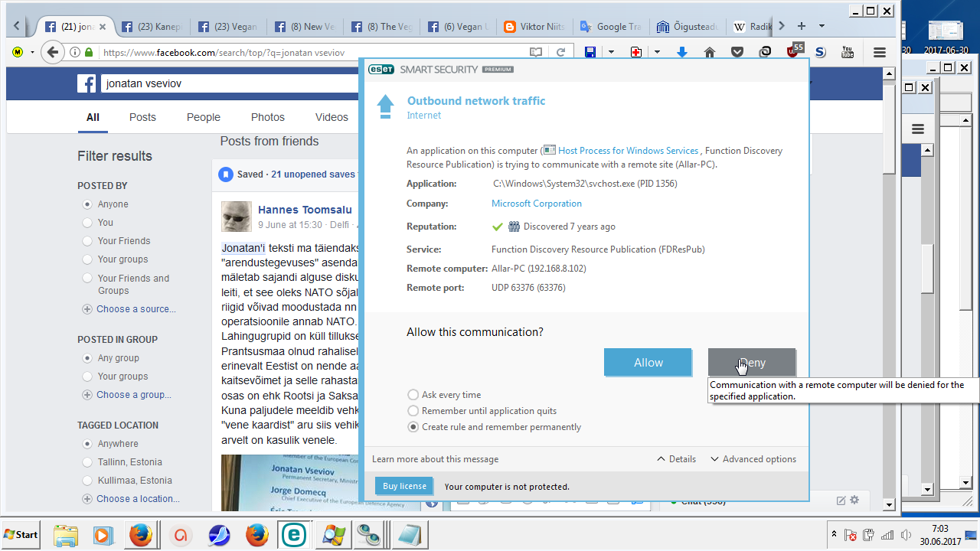Expand Advanced options in ESET dialog
The height and width of the screenshot is (551, 980).
pos(753,459)
